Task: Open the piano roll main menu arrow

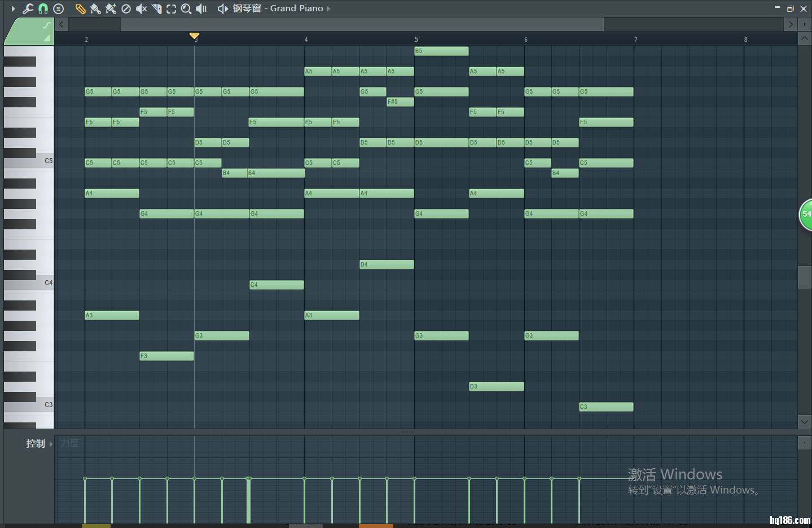Action: [x=13, y=8]
